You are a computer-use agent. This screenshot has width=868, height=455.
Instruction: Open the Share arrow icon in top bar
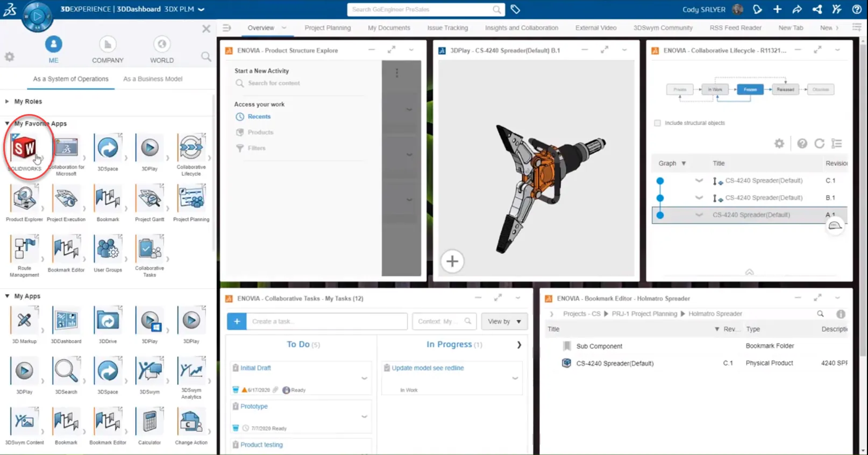coord(797,9)
